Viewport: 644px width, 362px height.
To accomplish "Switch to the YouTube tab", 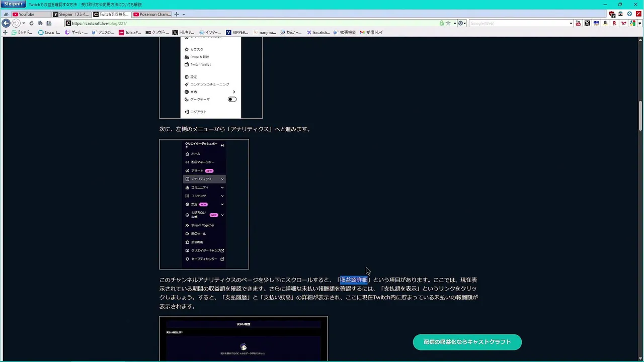I will (x=31, y=14).
